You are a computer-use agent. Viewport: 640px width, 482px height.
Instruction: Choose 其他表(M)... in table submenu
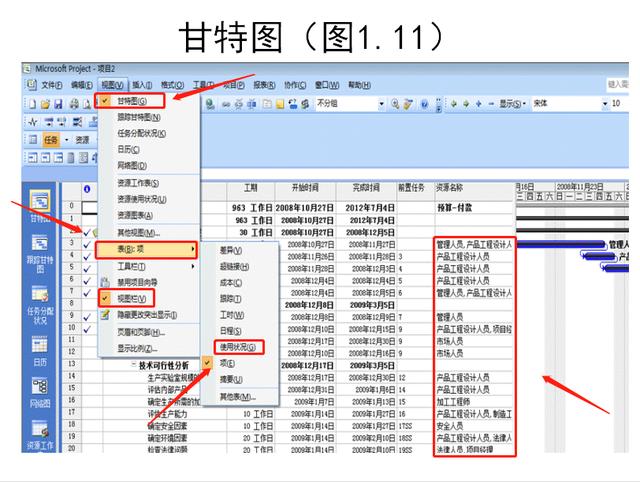[238, 397]
